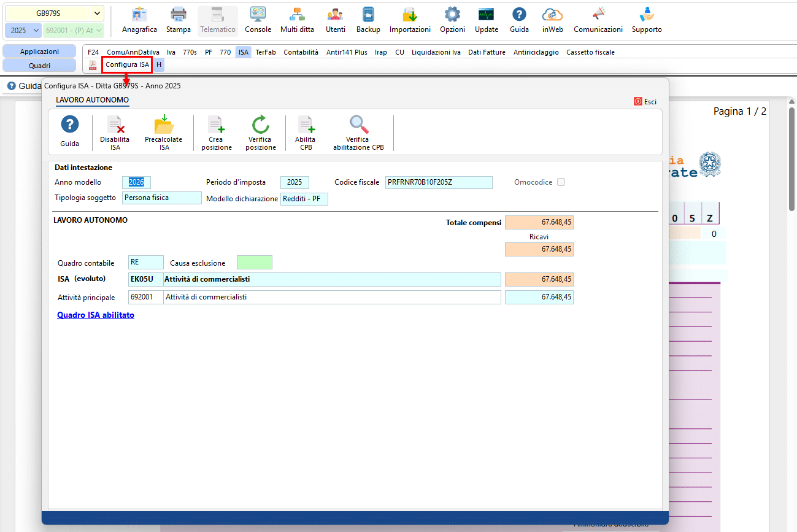Select the Irap menu tab
797x532 pixels.
click(381, 52)
